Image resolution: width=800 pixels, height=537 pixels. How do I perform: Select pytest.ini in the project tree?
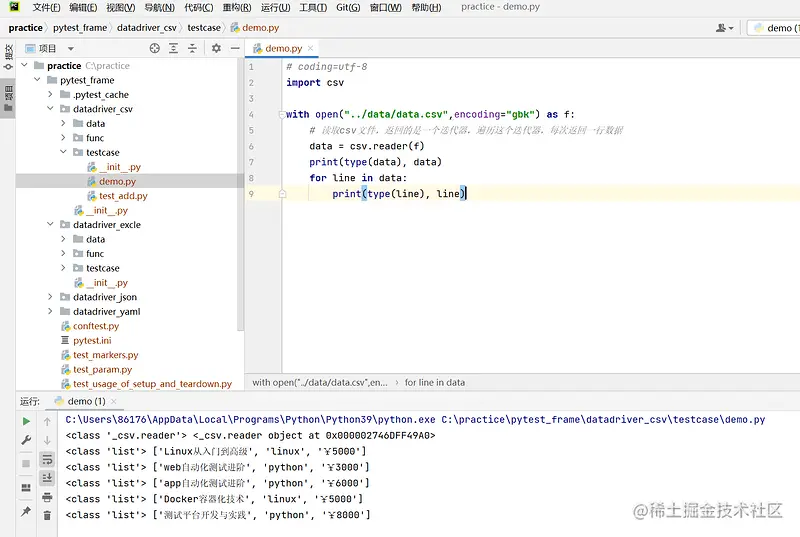[x=92, y=340]
